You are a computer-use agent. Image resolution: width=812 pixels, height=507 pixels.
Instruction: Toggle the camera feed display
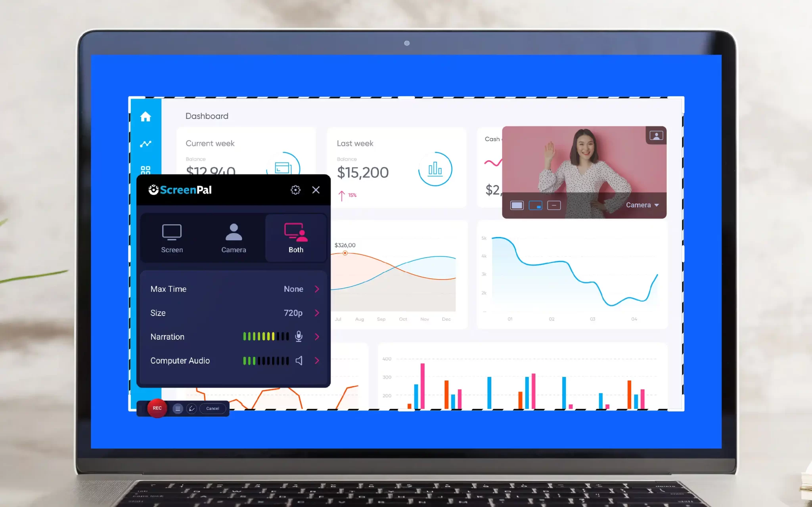656,135
